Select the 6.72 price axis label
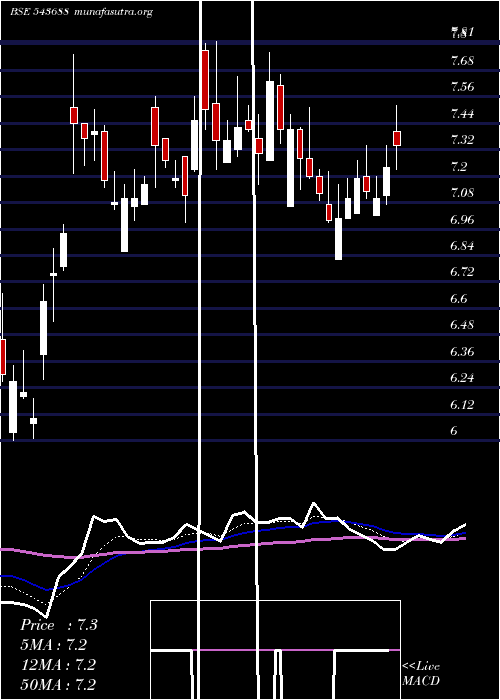The height and width of the screenshot is (700, 500). [x=462, y=272]
